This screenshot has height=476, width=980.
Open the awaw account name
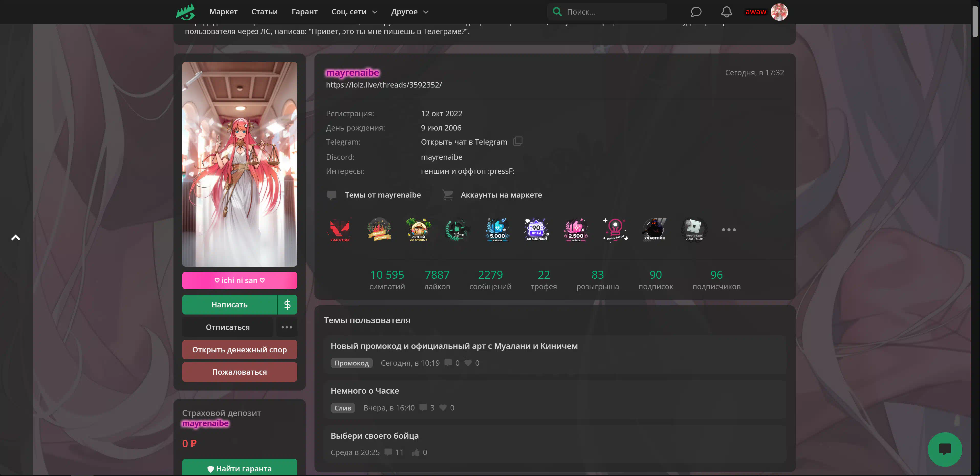[x=756, y=12]
